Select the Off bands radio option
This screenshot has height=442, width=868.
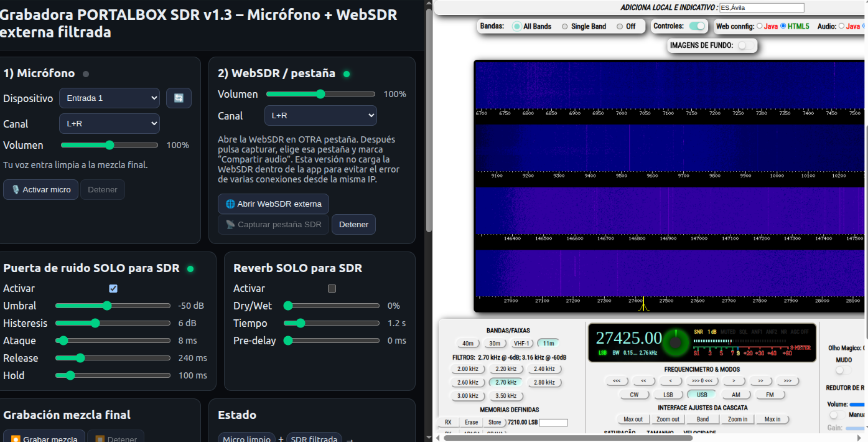[620, 27]
